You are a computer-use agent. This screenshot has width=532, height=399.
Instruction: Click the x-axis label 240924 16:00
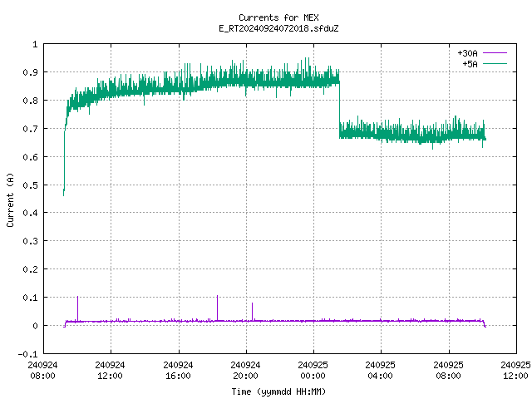178,370
